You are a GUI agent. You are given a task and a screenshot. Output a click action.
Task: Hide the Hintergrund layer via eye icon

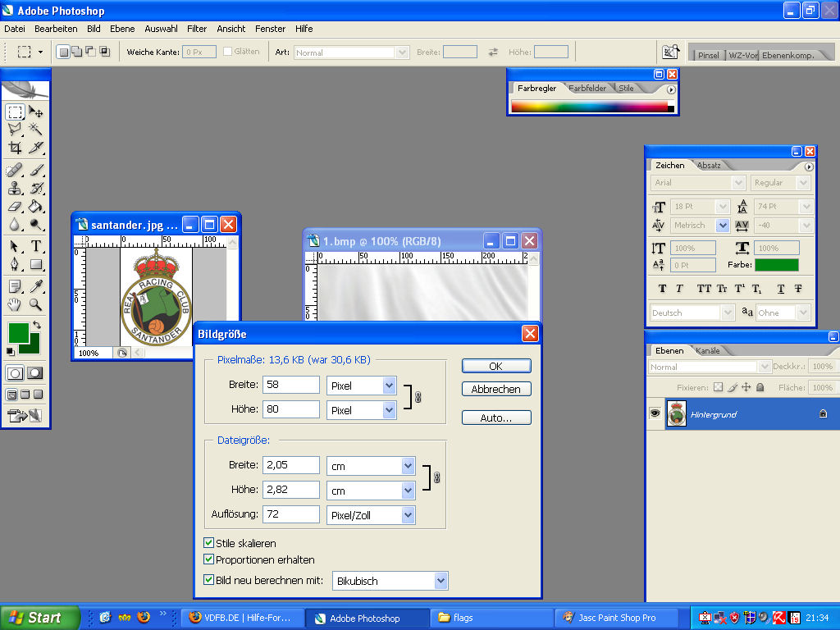click(655, 414)
